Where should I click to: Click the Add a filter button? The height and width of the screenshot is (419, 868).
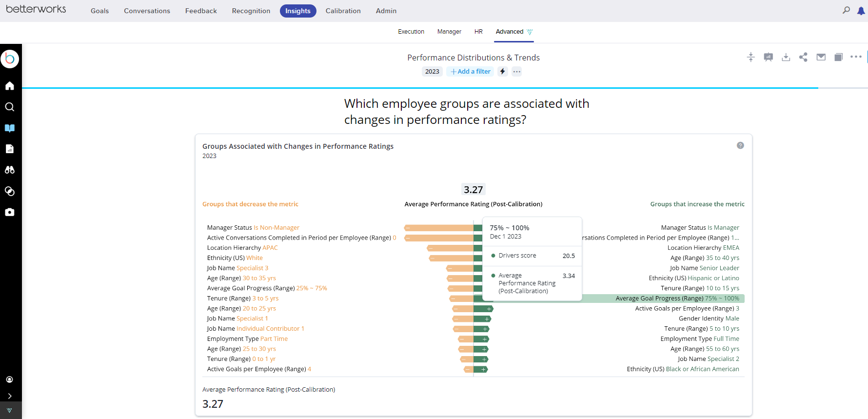(471, 72)
